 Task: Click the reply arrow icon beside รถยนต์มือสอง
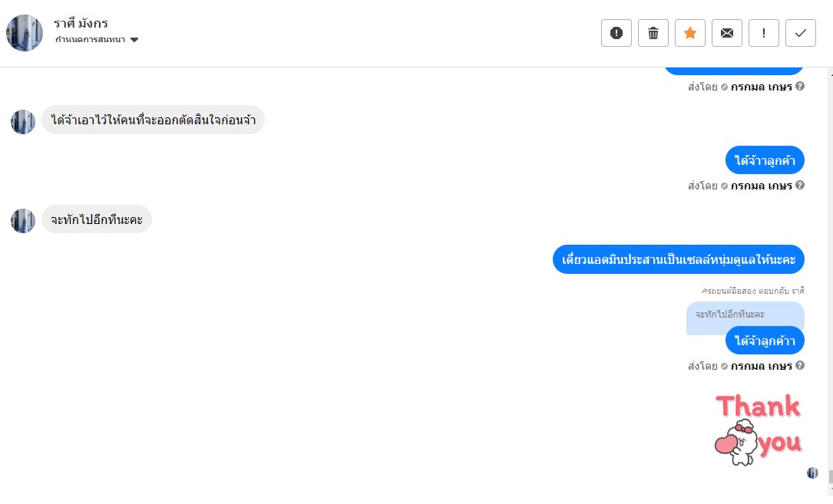tap(704, 291)
